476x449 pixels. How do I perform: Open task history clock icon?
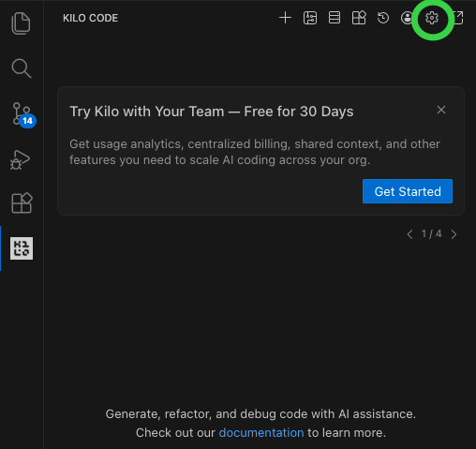pos(383,18)
